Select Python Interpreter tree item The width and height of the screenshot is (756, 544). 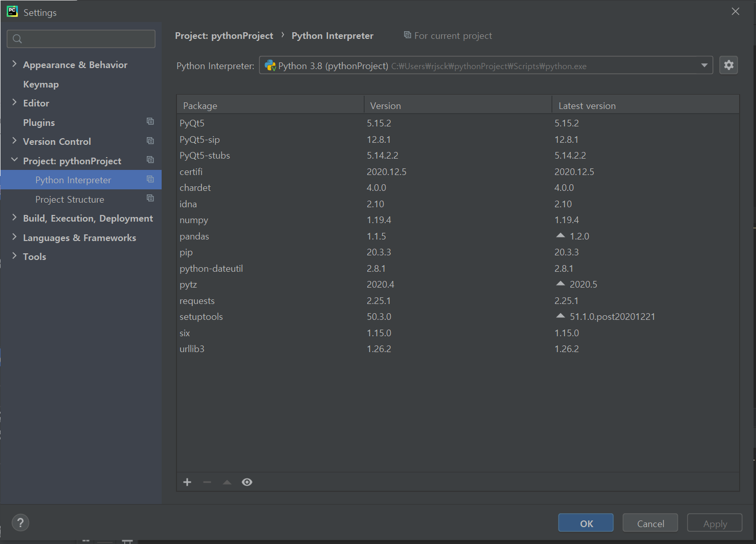(x=81, y=180)
